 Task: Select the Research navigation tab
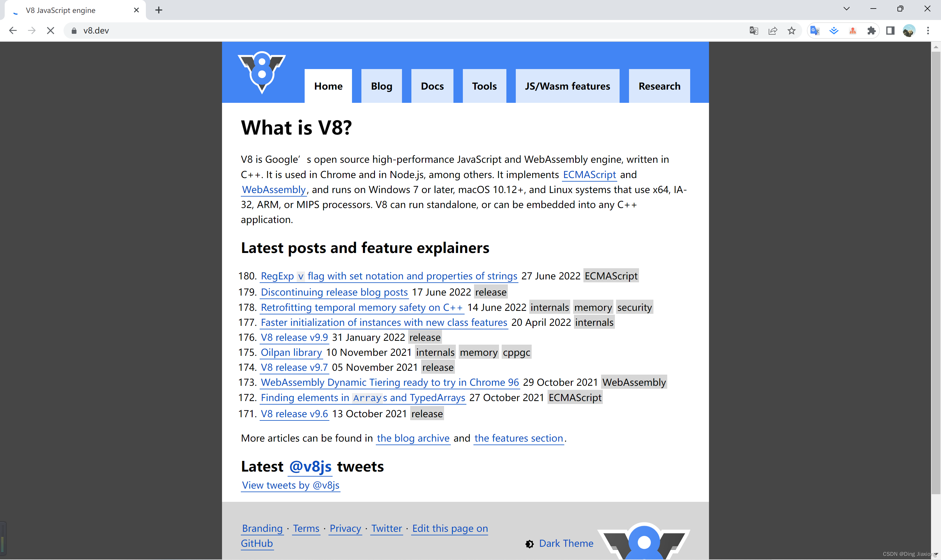(x=659, y=85)
